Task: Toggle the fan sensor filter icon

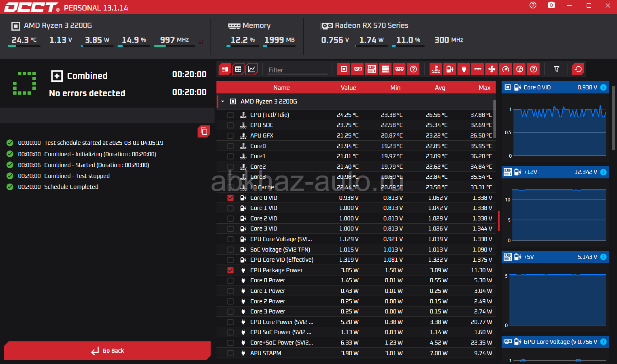Action: (492, 69)
